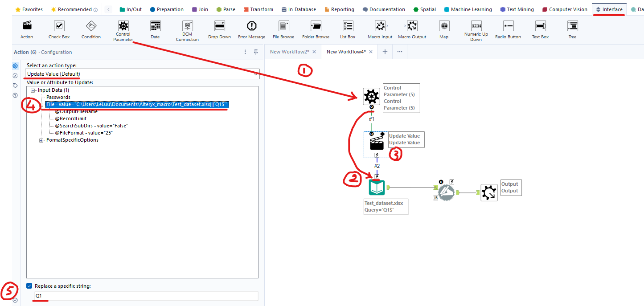This screenshot has width=644, height=306.
Task: Open configuration panel three-dot options menu
Action: coord(245,52)
